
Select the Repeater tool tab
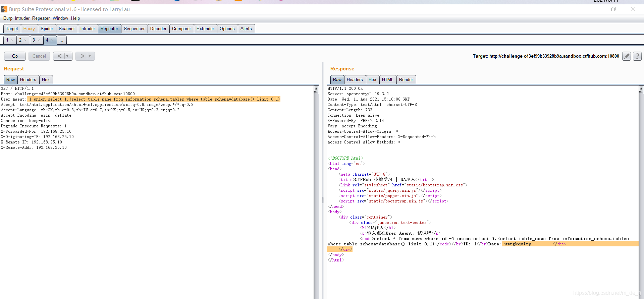109,29
